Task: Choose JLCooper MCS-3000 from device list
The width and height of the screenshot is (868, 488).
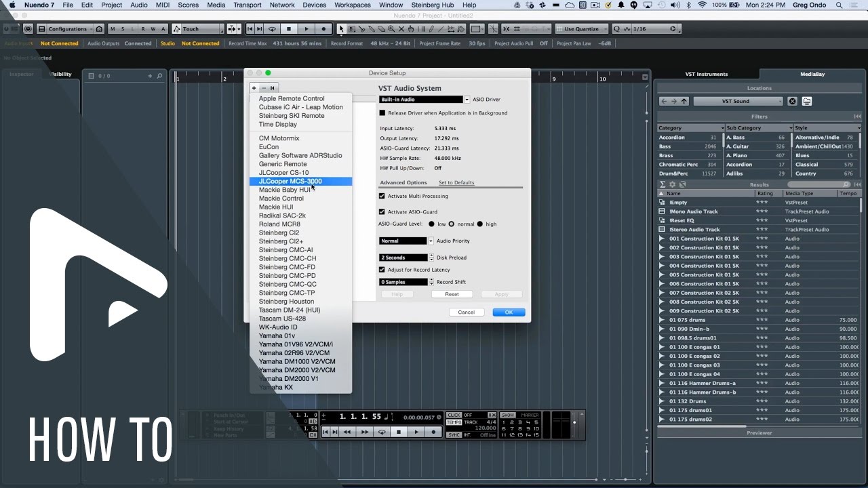Action: pyautogui.click(x=300, y=181)
